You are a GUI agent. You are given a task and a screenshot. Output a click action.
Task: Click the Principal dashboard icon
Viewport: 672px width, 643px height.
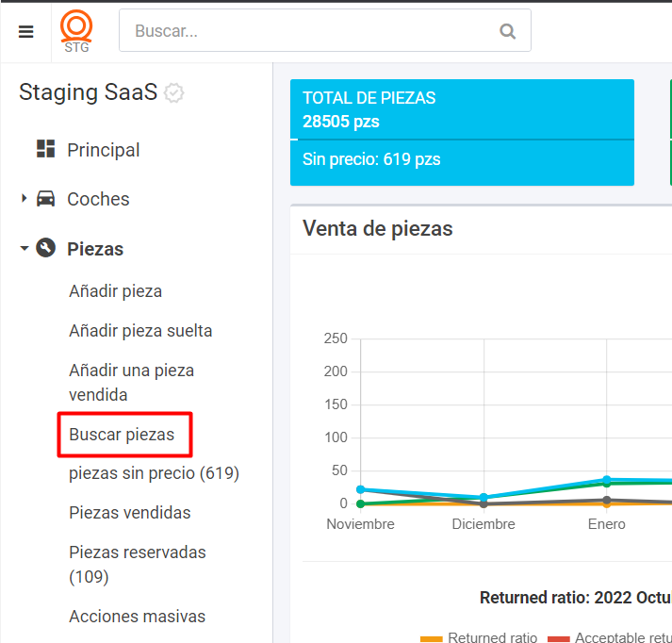(45, 149)
